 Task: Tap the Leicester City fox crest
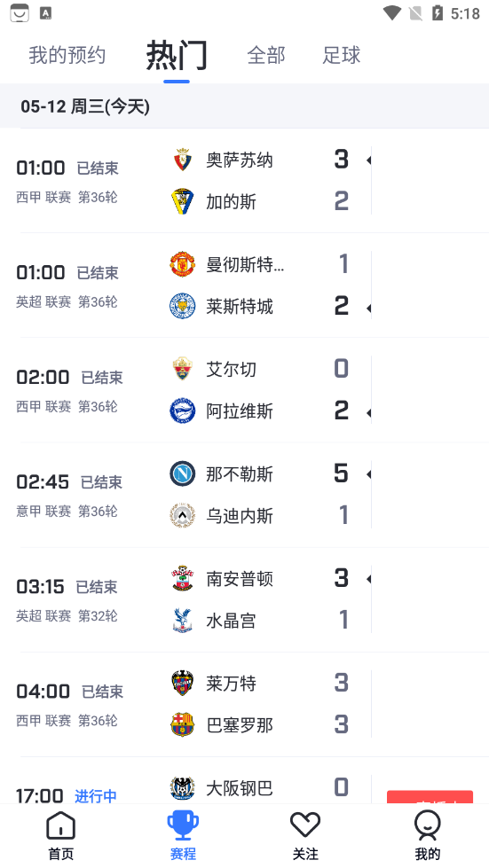tap(182, 306)
